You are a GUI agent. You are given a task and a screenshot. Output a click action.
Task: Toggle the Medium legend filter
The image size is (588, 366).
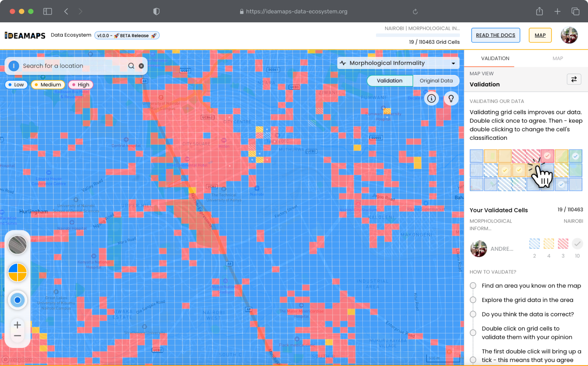[x=48, y=85]
